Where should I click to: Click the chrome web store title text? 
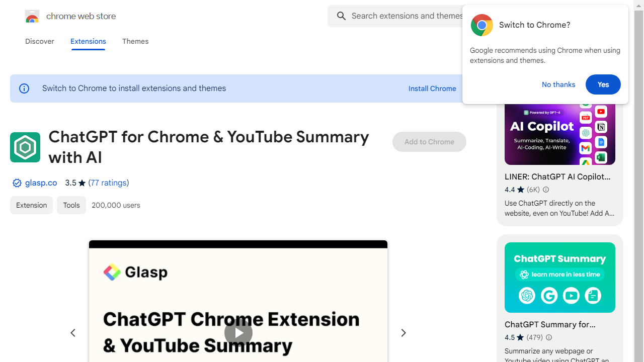pos(81,16)
